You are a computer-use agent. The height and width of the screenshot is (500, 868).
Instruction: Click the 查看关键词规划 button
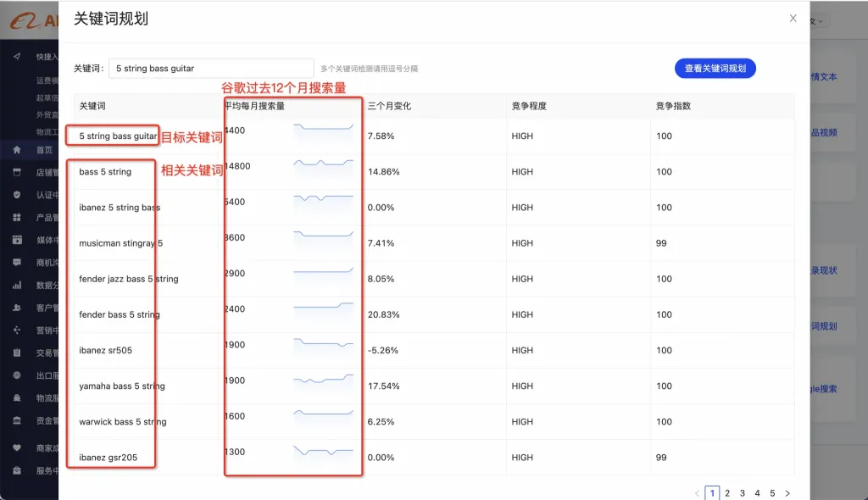point(715,69)
